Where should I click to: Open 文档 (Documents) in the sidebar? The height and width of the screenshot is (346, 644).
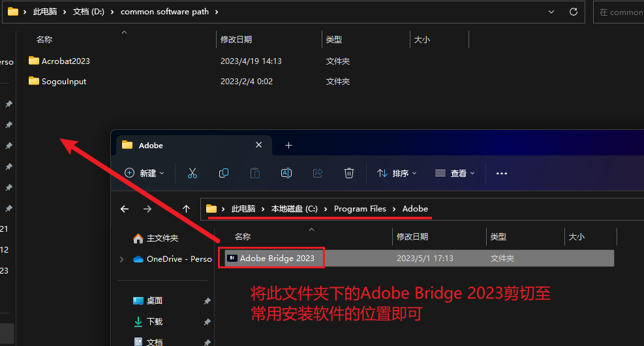click(x=148, y=342)
